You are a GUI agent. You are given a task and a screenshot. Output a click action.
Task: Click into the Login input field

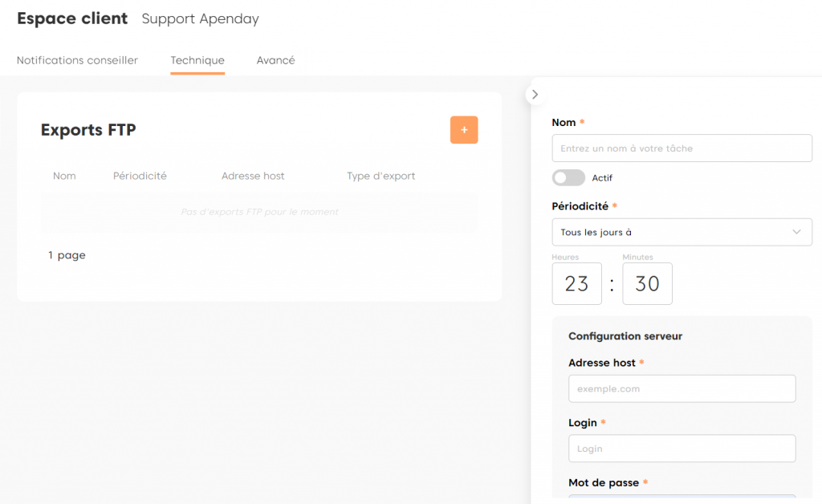682,449
